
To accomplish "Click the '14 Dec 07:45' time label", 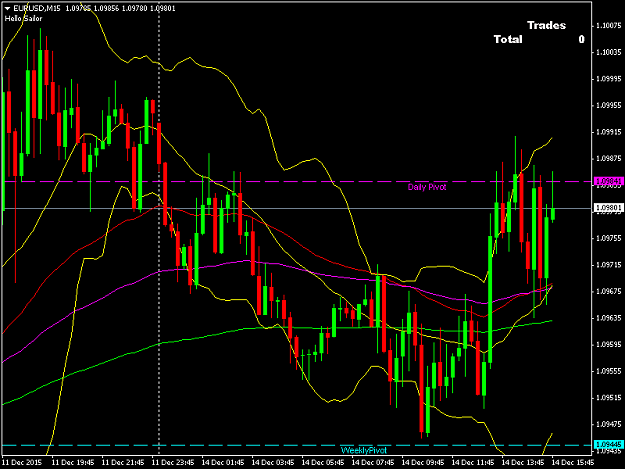I will [x=373, y=463].
